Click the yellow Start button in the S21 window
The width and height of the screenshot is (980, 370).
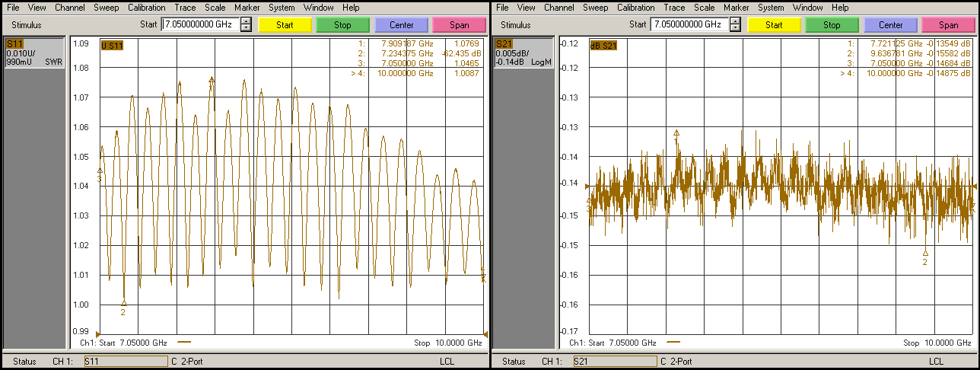coord(774,24)
